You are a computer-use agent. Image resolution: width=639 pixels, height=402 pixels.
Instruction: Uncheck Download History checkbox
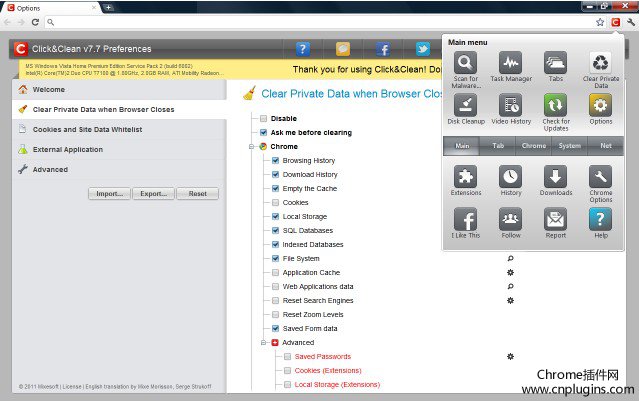(x=275, y=174)
